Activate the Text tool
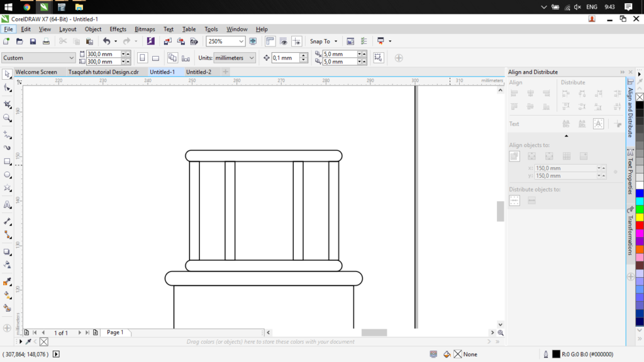644x362 pixels. coord(8,205)
